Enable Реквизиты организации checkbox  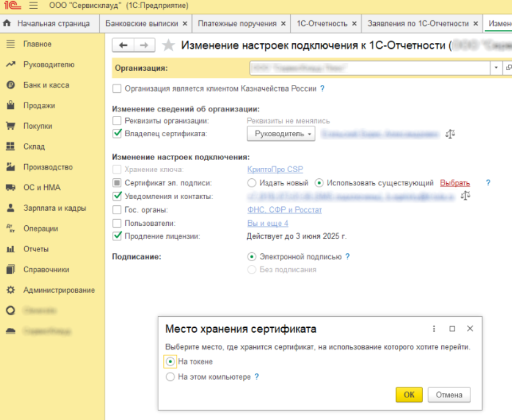coord(116,120)
